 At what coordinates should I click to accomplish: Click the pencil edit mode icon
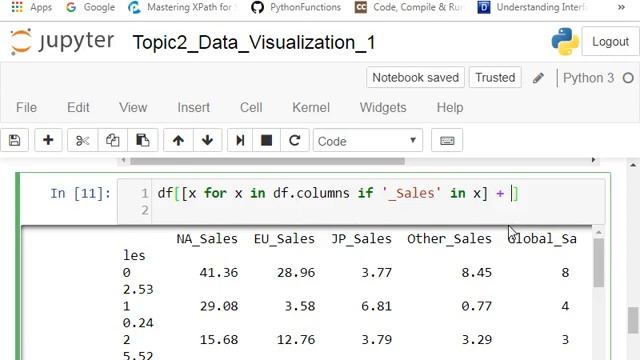538,78
